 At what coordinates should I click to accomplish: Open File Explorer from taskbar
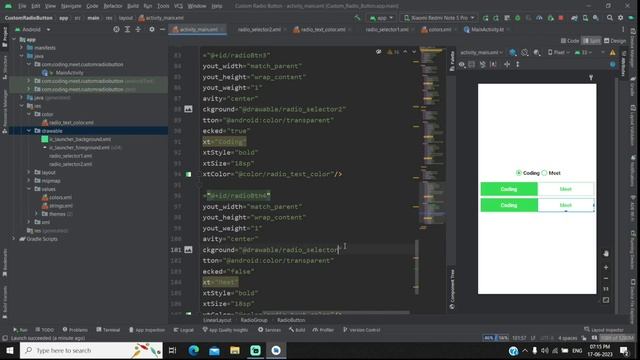pyautogui.click(x=235, y=350)
